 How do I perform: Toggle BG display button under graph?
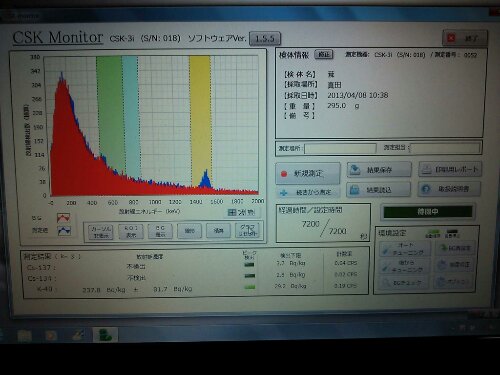point(160,231)
